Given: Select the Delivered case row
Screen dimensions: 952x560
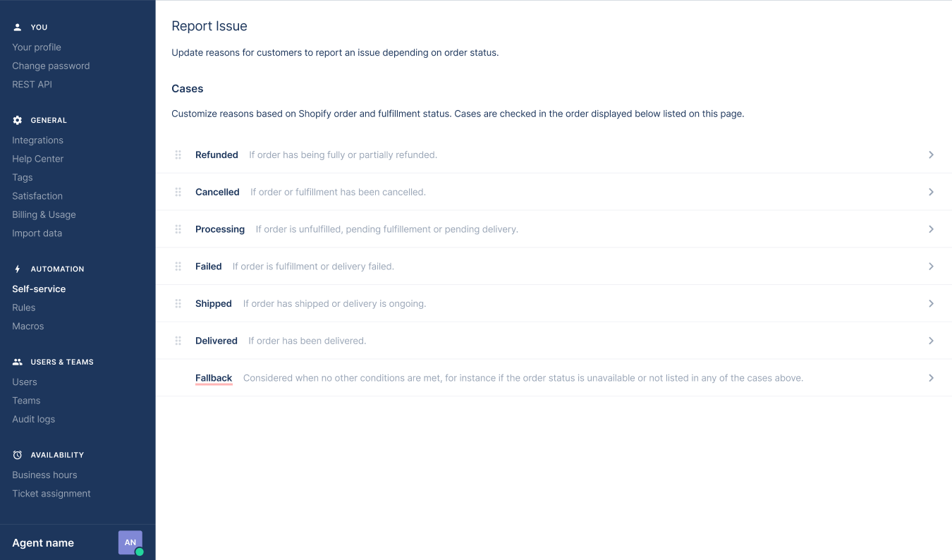Looking at the screenshot, I should pyautogui.click(x=554, y=341).
